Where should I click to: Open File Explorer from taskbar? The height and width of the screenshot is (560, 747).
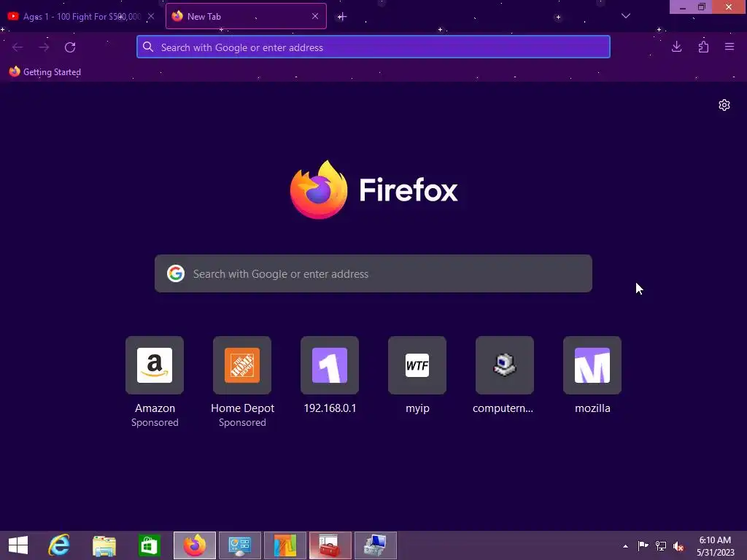coord(104,545)
